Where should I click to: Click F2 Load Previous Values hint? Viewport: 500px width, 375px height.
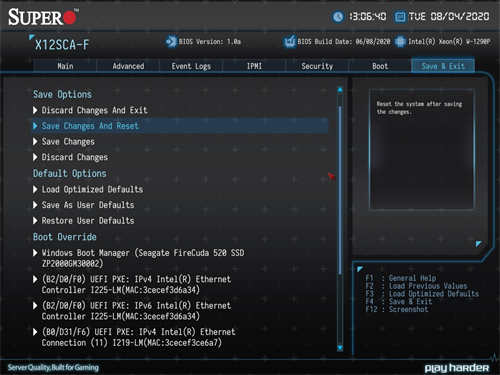(x=416, y=286)
